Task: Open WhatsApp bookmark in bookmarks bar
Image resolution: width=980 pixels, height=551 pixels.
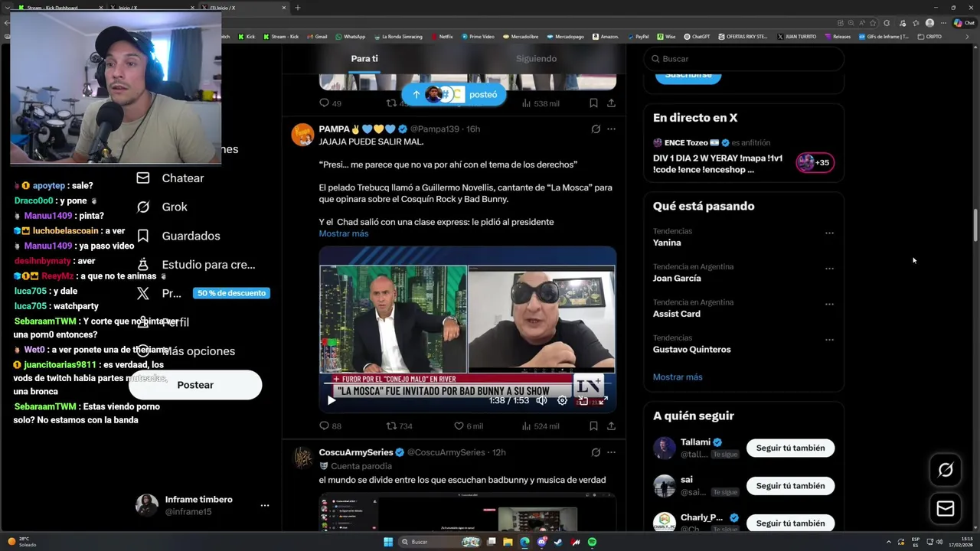Action: pos(350,36)
